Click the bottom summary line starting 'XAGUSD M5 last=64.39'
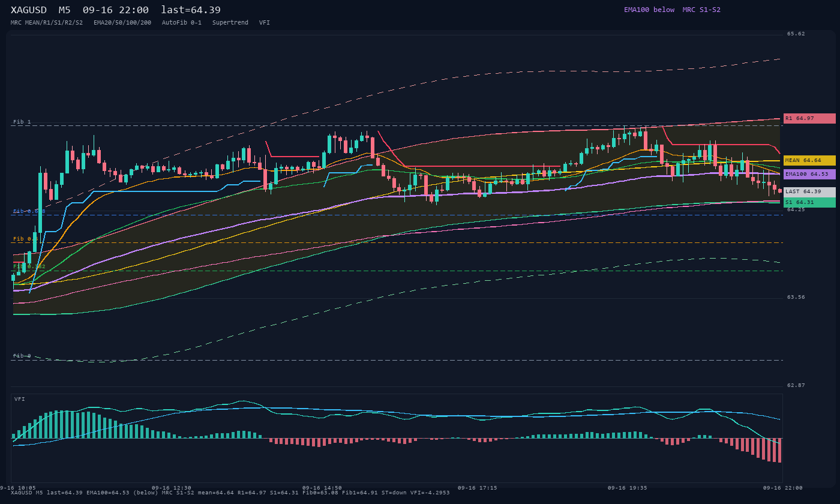 pyautogui.click(x=230, y=493)
